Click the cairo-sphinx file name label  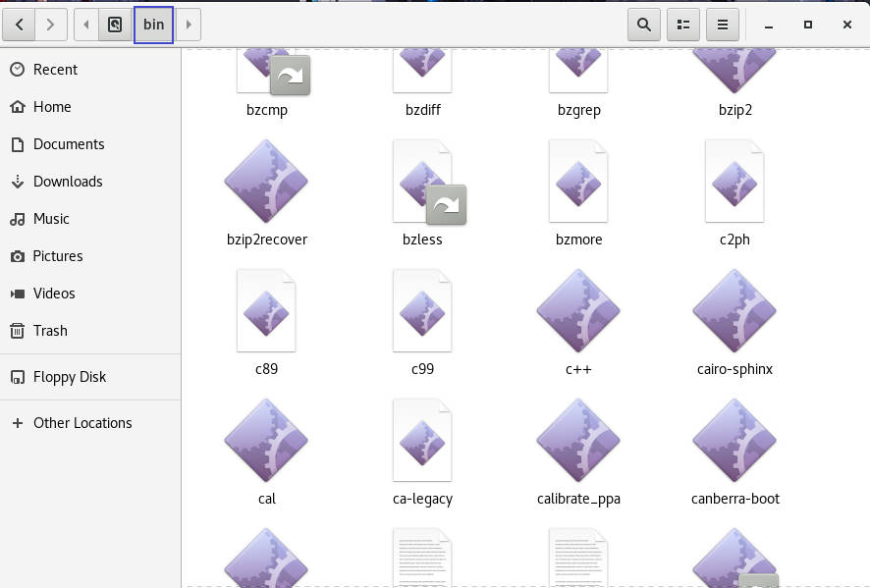(x=734, y=369)
